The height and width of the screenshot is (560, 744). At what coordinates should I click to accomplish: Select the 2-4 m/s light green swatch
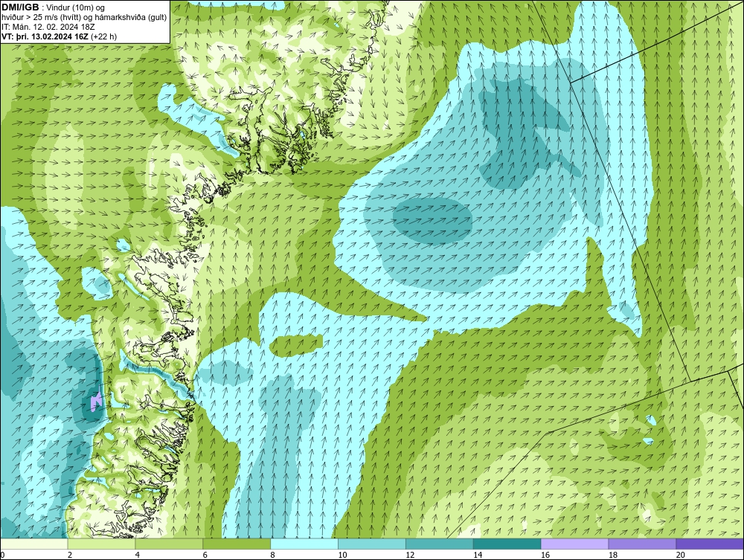pos(101,544)
